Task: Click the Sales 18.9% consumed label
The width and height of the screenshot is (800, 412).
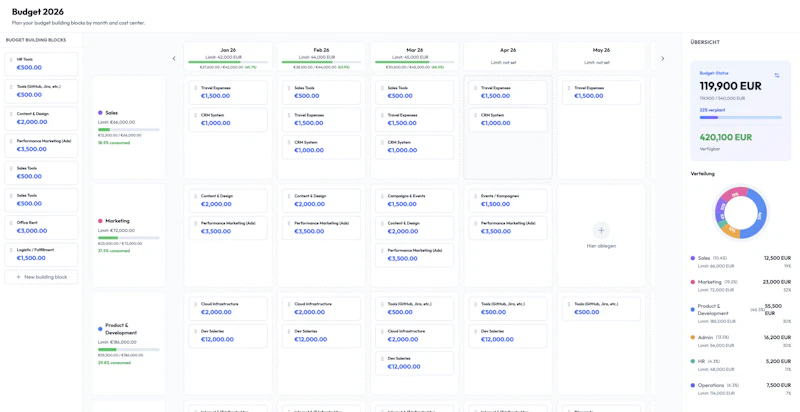Action: point(114,143)
